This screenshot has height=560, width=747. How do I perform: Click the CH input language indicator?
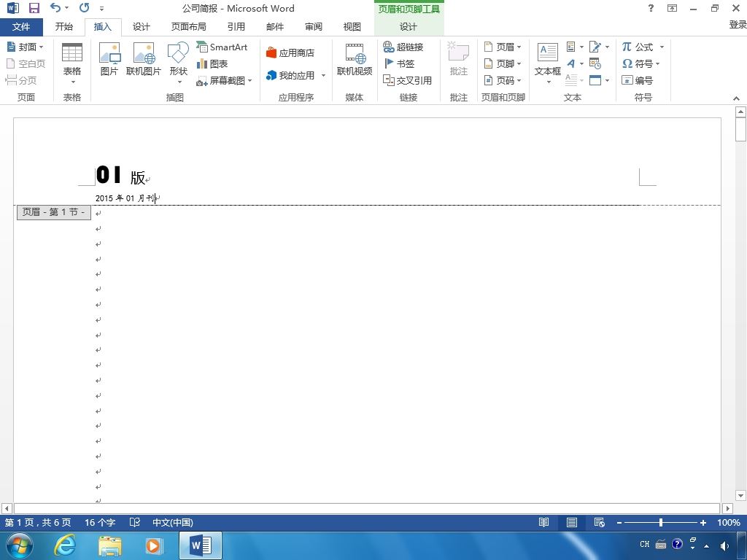(x=645, y=544)
